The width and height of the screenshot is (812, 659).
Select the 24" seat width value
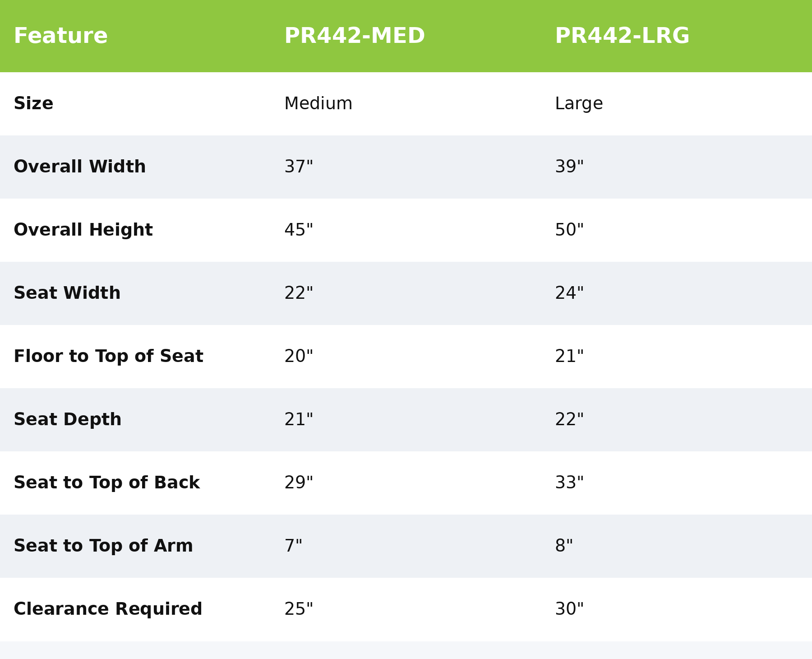point(569,293)
